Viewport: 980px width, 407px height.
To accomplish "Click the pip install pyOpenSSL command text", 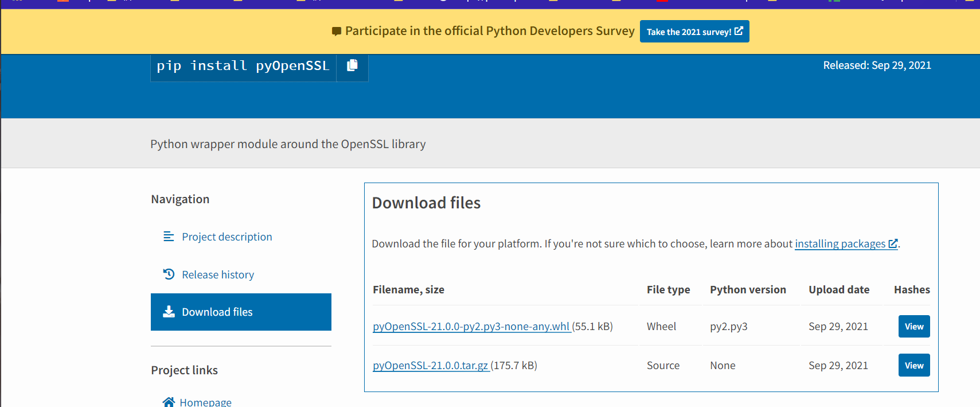I will [243, 66].
